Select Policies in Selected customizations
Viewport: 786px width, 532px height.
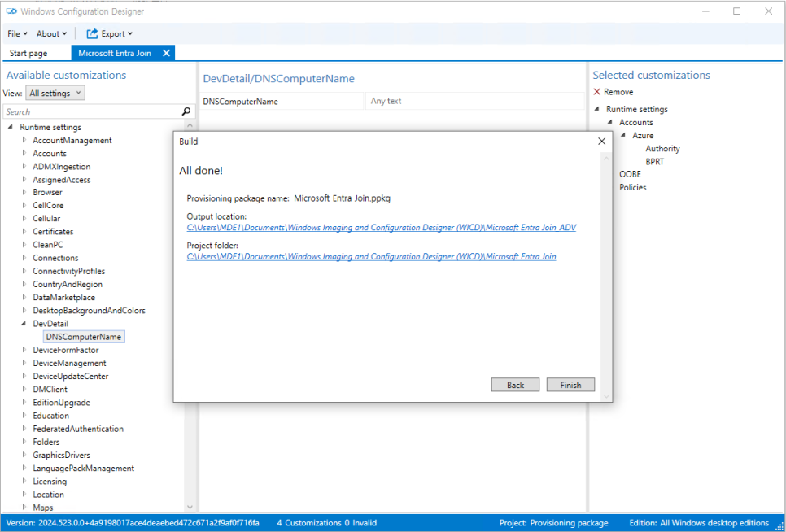click(632, 187)
